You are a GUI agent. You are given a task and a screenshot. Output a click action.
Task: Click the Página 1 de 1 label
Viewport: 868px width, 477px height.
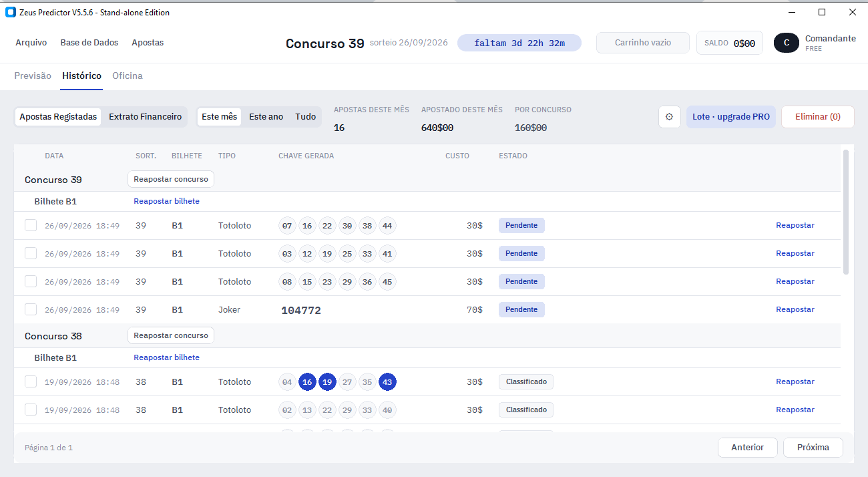click(49, 448)
